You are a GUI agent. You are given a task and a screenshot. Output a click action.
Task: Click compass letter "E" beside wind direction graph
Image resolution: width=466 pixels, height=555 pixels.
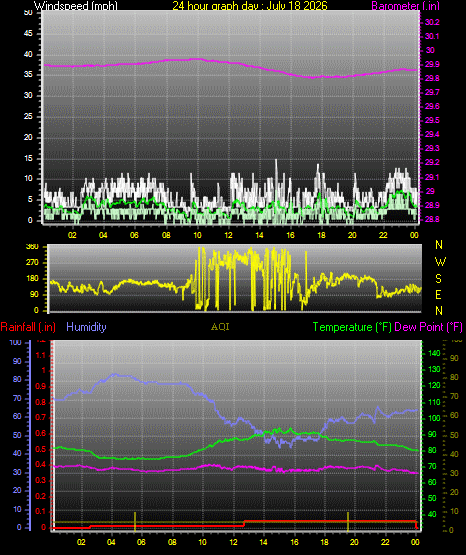pyautogui.click(x=438, y=294)
